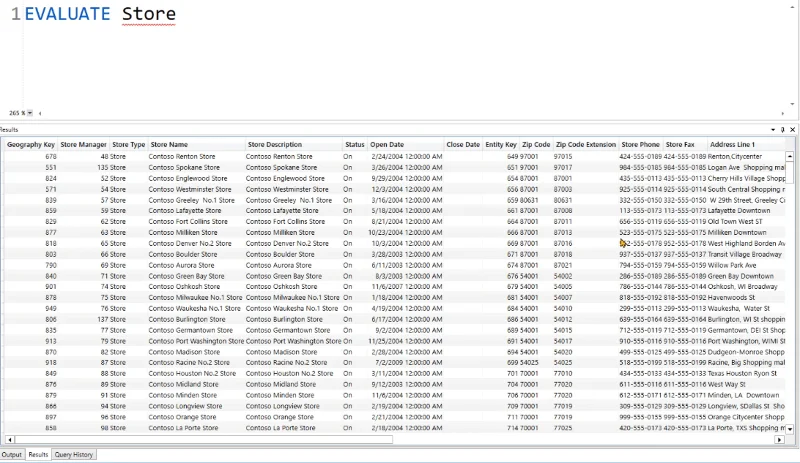
Task: Select the Contoso Denver No.2 Store name cell
Action: coord(196,243)
